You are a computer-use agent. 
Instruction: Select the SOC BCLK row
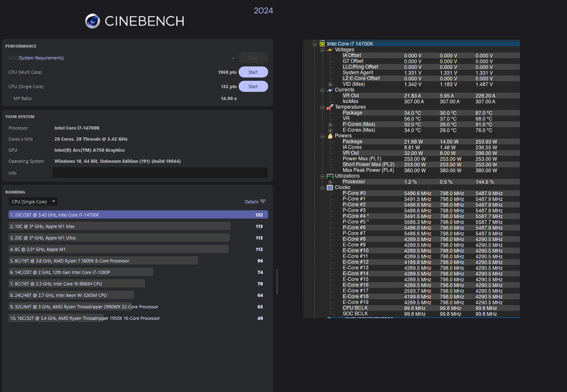click(430, 314)
